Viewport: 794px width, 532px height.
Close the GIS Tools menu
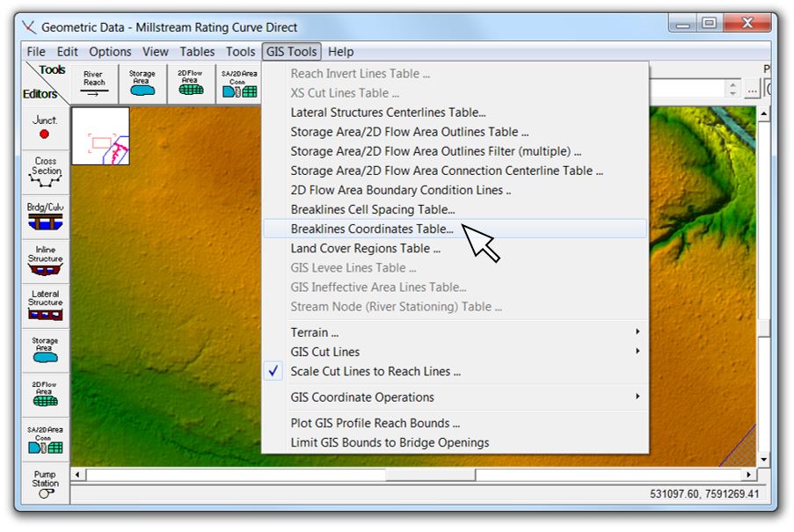point(292,52)
